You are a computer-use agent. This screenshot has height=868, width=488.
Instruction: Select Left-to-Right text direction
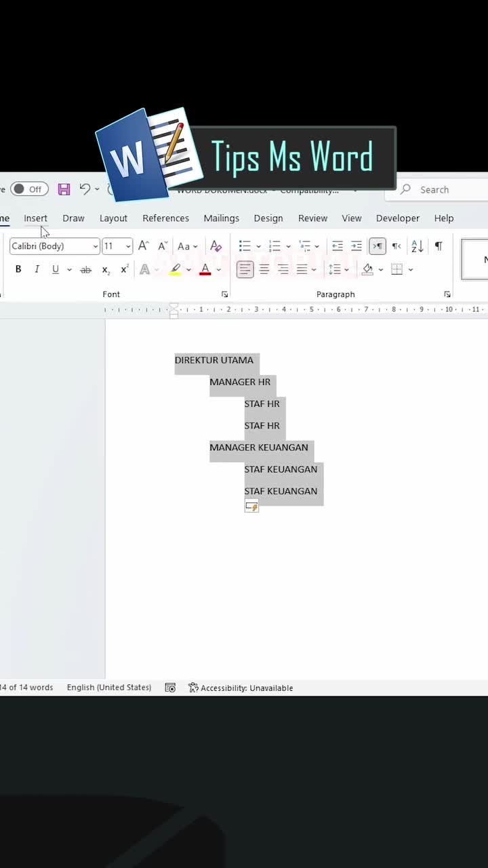tap(378, 245)
